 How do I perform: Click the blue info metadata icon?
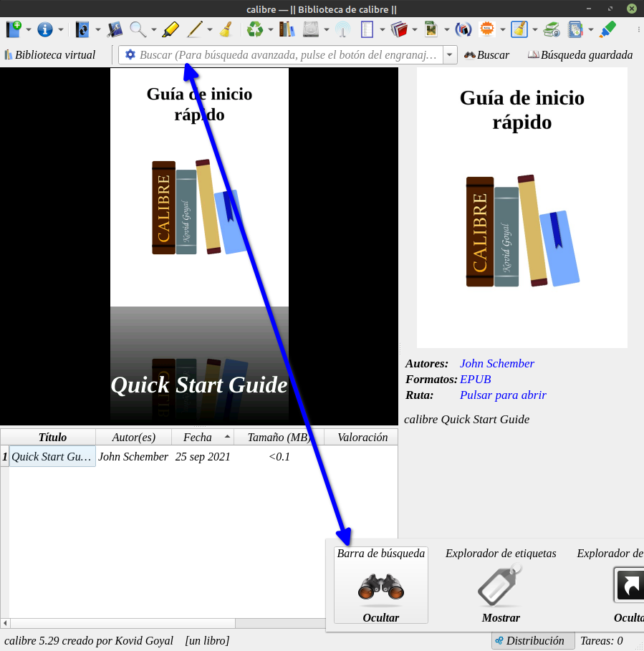point(45,29)
